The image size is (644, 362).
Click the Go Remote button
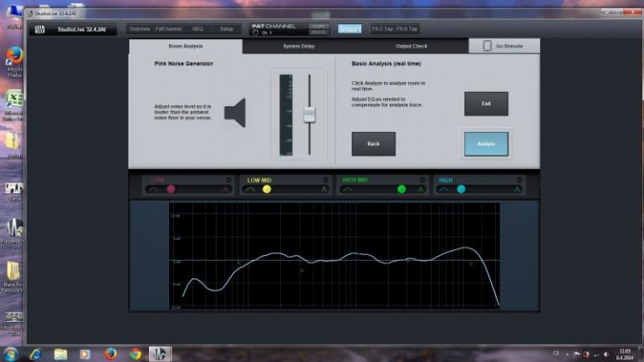click(504, 46)
